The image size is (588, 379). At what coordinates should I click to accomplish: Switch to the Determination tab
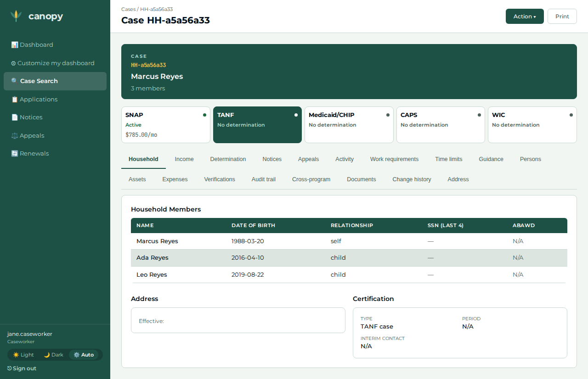pyautogui.click(x=228, y=159)
